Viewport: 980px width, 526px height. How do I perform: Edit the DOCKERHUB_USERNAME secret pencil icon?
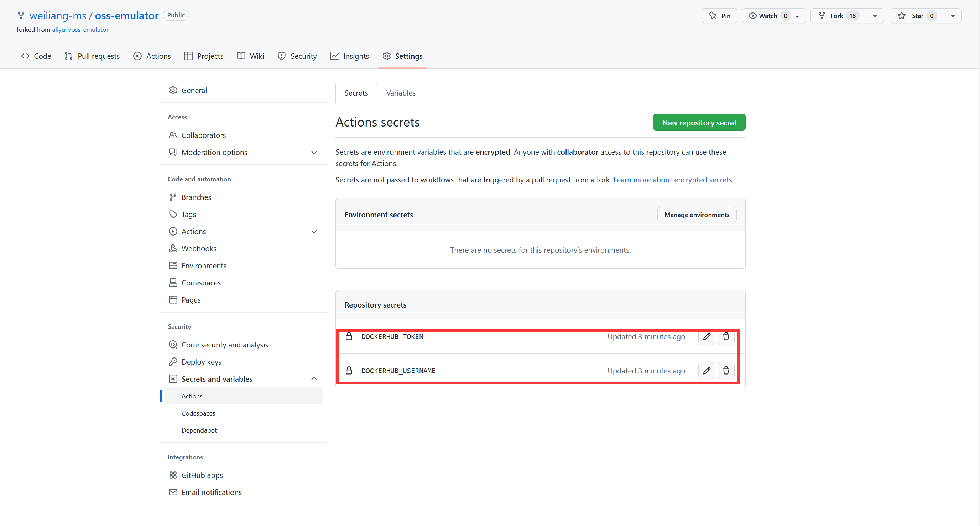(707, 370)
